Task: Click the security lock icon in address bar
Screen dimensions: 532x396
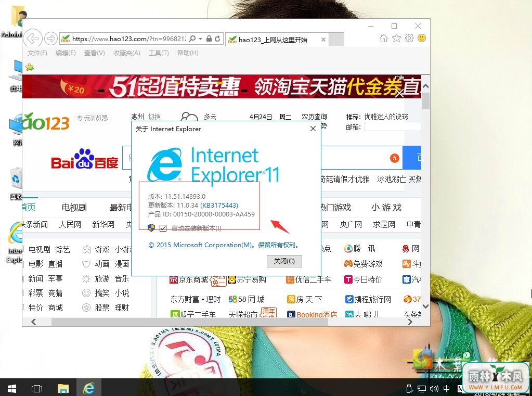Action: tap(210, 39)
